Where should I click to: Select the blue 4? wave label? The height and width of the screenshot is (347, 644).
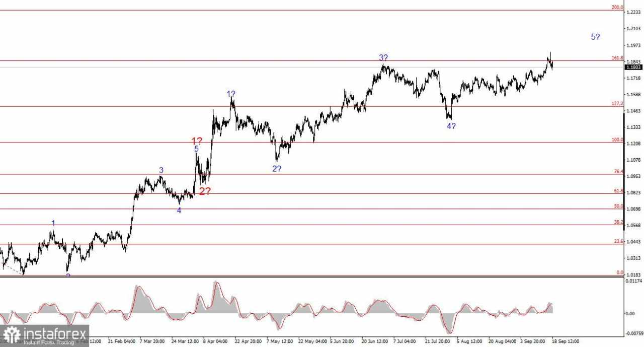[x=451, y=126]
